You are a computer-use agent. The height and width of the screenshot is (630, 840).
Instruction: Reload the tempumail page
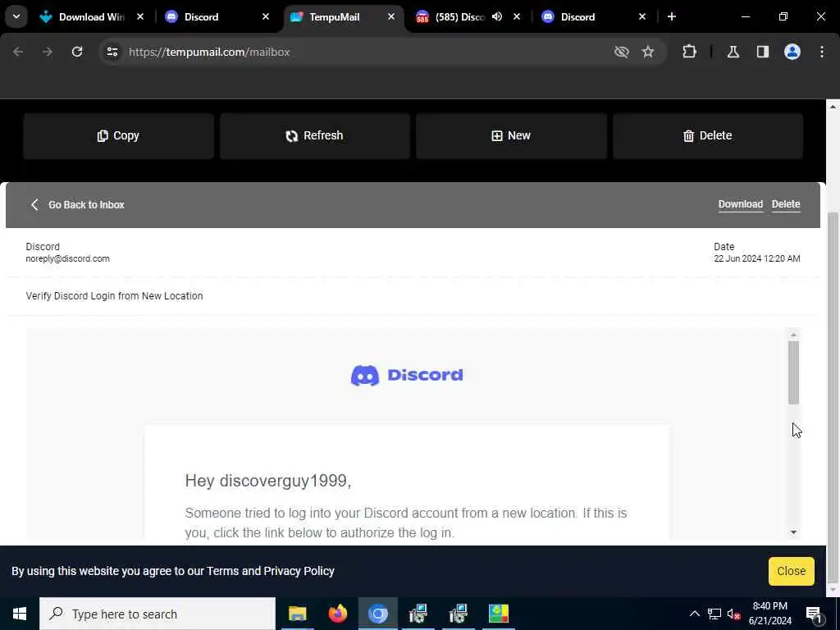pyautogui.click(x=77, y=52)
